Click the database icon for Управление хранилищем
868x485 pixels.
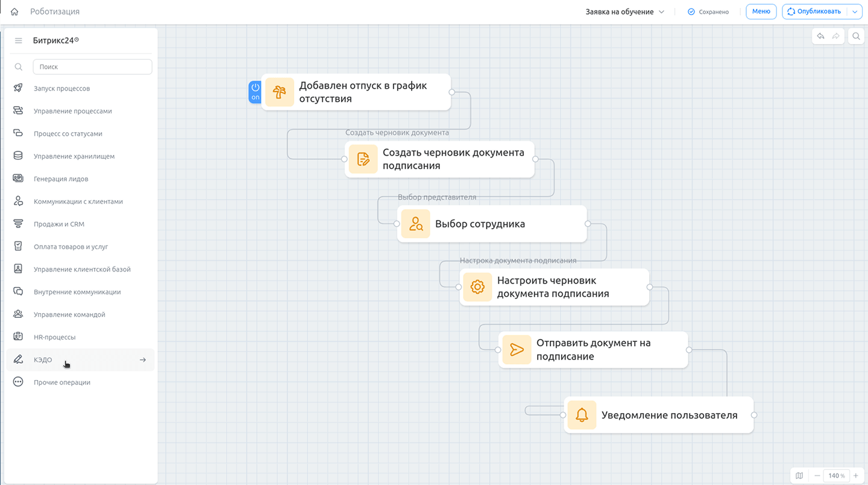pos(18,156)
